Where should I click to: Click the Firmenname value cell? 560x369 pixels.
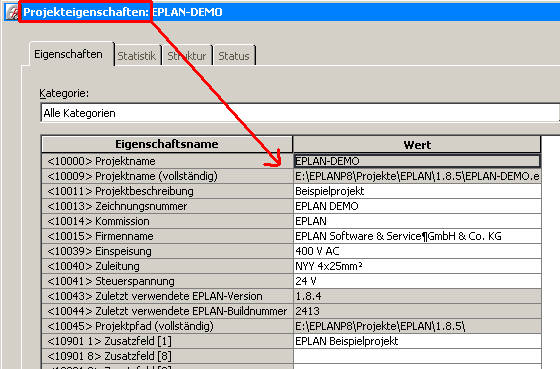[x=417, y=236]
